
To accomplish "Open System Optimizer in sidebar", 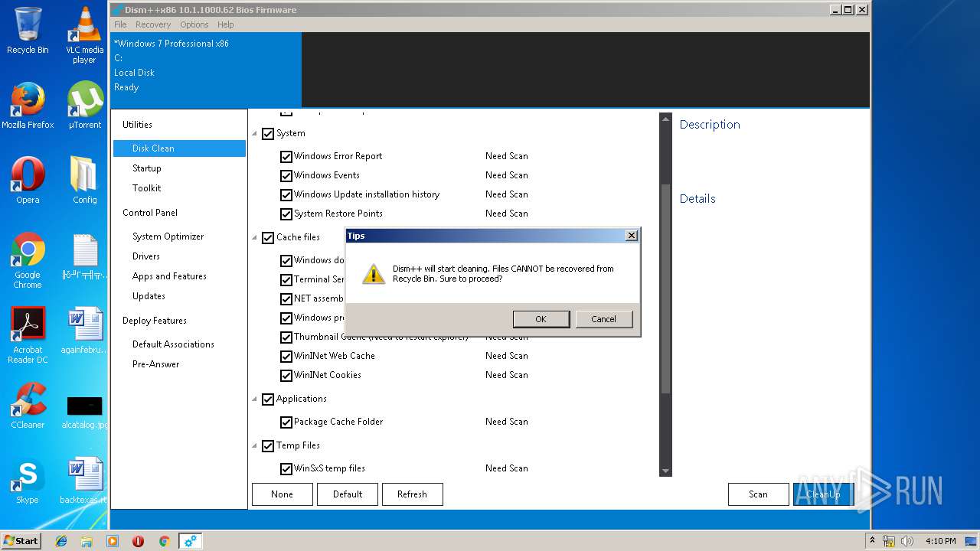I will coord(168,237).
